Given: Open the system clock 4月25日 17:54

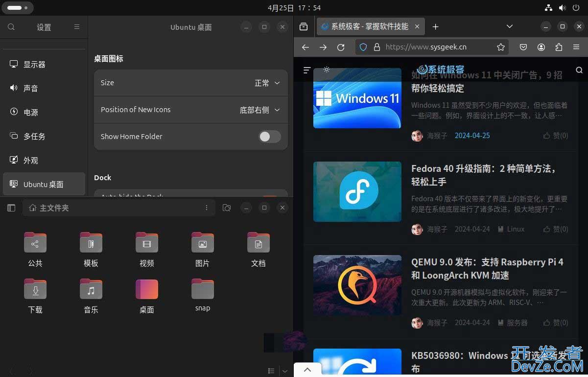Looking at the screenshot, I should (294, 8).
